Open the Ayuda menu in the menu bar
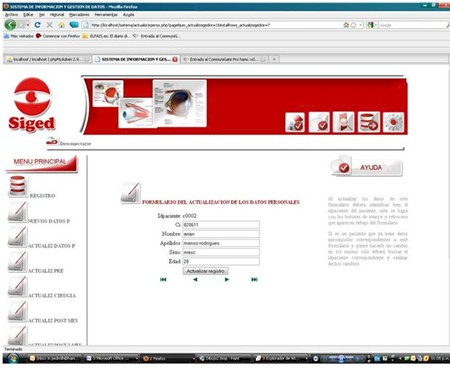The height and width of the screenshot is (368, 450). pos(128,15)
